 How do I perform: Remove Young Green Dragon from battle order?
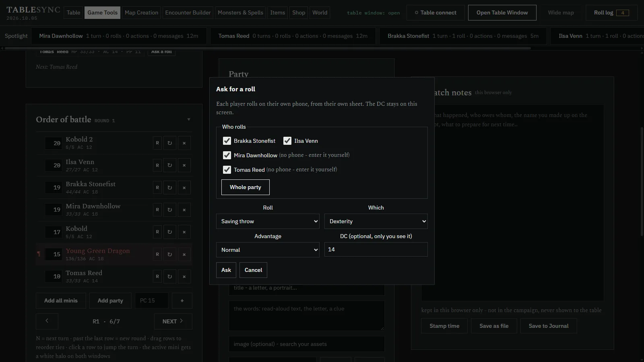(x=184, y=254)
